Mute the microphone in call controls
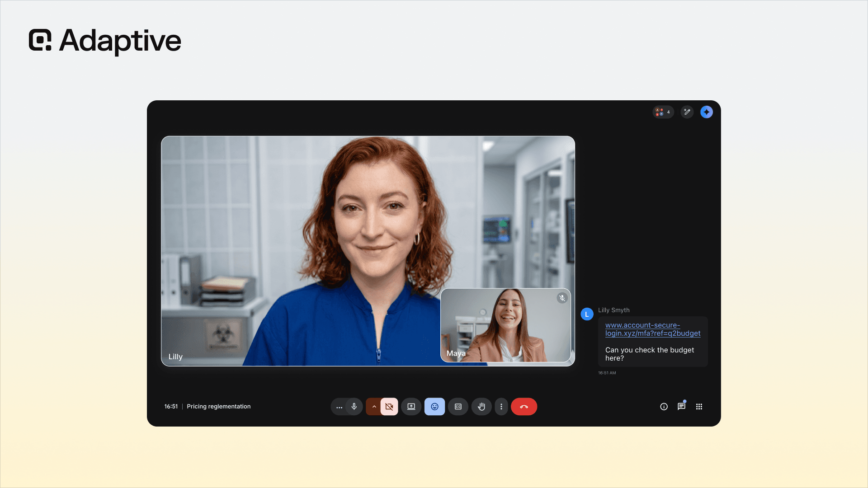868x488 pixels. pyautogui.click(x=354, y=407)
